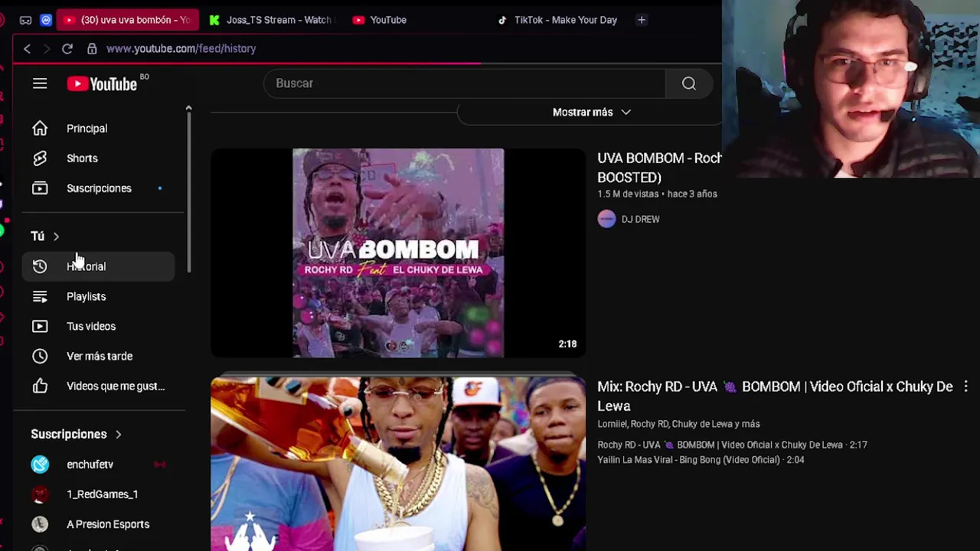Image resolution: width=980 pixels, height=551 pixels.
Task: Go back with browser back arrow
Action: point(27,48)
